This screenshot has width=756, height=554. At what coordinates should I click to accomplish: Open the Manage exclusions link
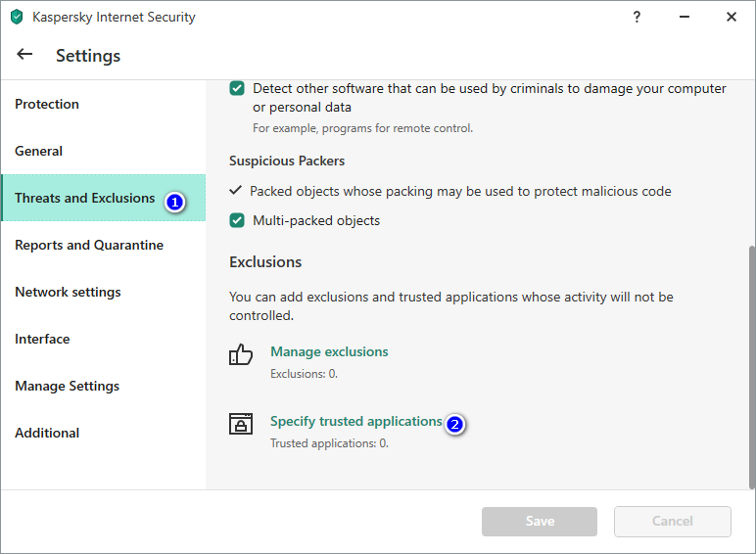coord(329,351)
